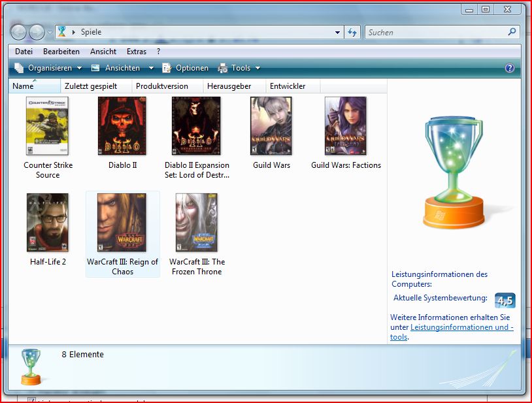Click the 'Guild Wars: Factions' name label
Viewport: 532px width, 403px height.
click(x=346, y=165)
